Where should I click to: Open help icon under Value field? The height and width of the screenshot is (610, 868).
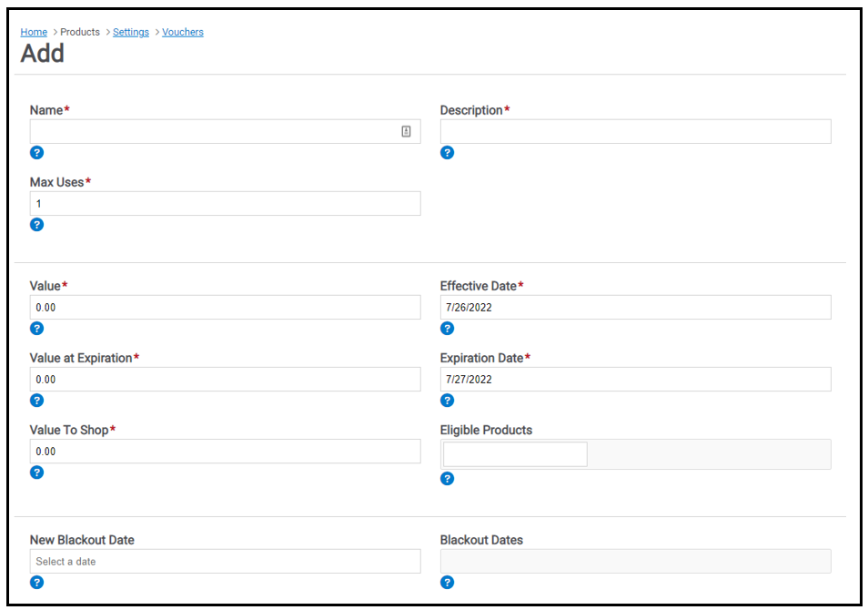click(36, 329)
